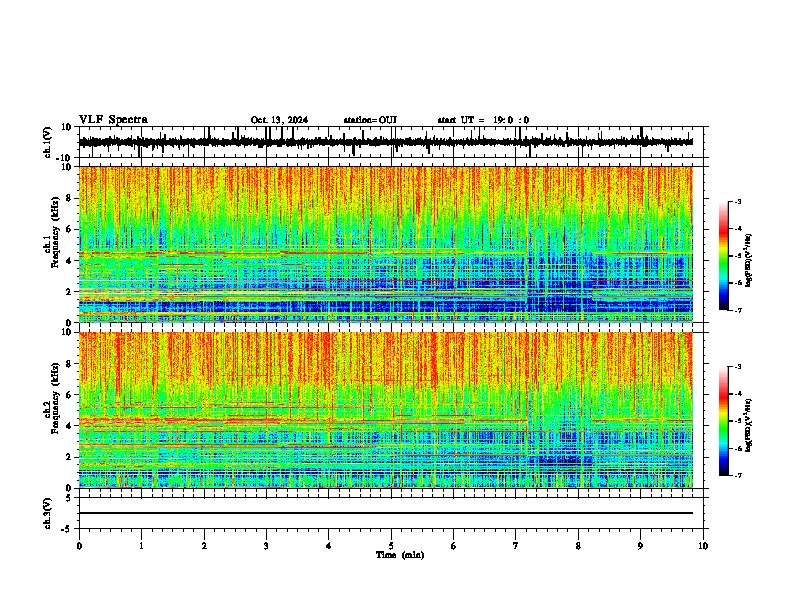Click the "4" kHz tick on ch.1 spectrogram axis
This screenshot has width=792, height=612.
click(x=69, y=261)
